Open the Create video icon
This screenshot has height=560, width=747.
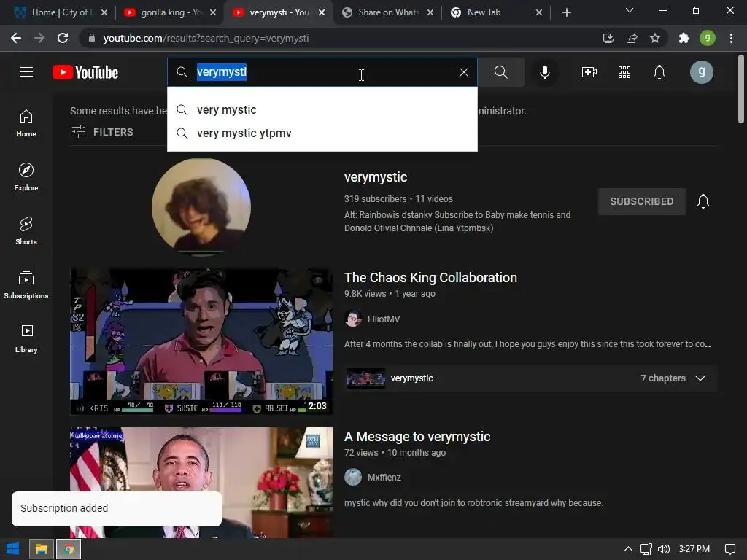tap(589, 72)
